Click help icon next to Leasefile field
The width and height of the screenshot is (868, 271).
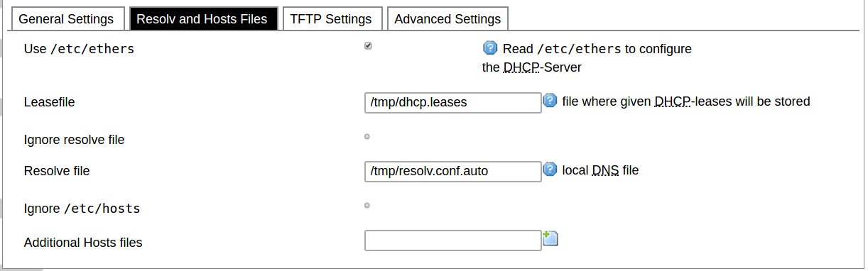tap(550, 101)
